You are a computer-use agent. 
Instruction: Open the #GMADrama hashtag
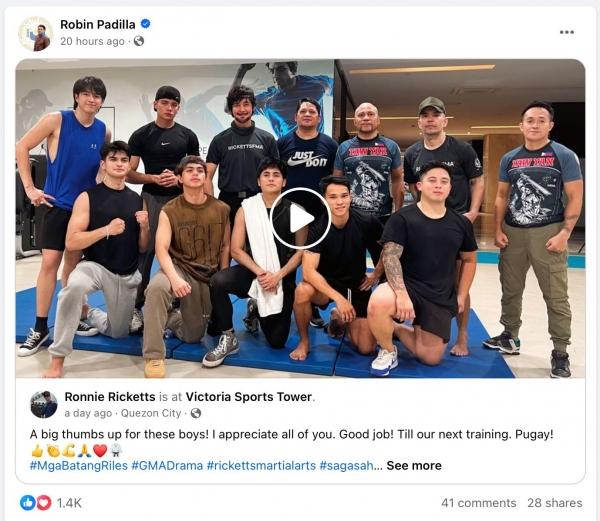click(167, 466)
